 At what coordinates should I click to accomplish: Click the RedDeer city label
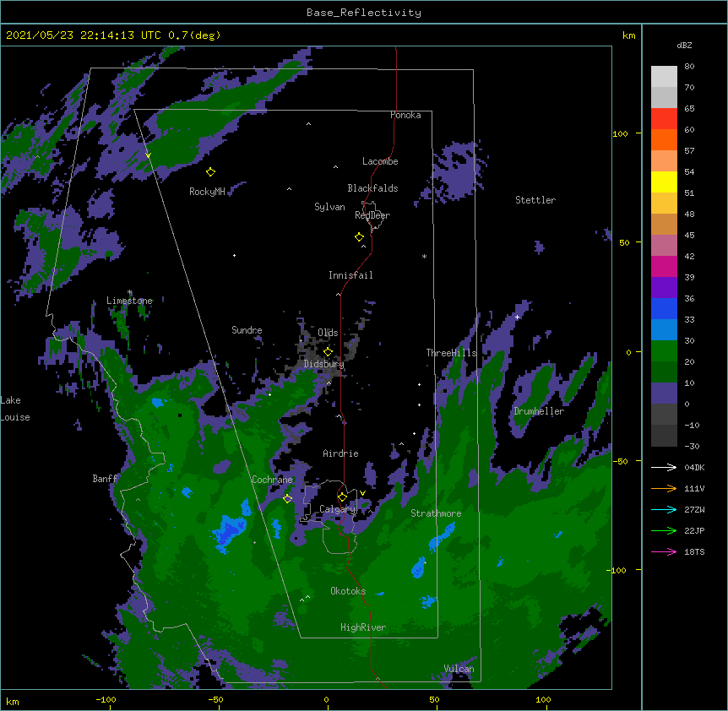pos(372,215)
